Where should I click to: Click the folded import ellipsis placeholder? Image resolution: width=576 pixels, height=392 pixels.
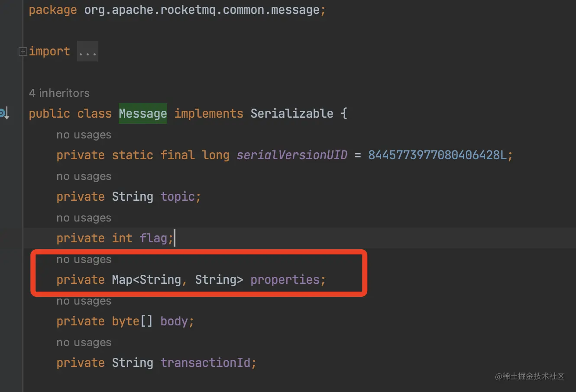click(87, 52)
